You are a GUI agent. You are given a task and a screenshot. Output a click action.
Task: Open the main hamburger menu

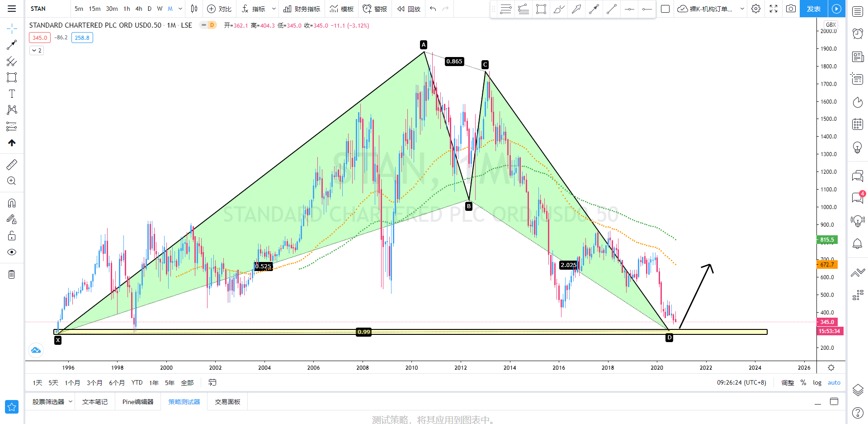[x=12, y=9]
